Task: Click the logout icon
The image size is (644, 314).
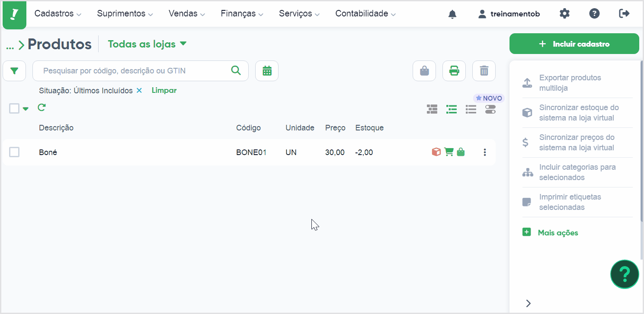Action: point(624,14)
